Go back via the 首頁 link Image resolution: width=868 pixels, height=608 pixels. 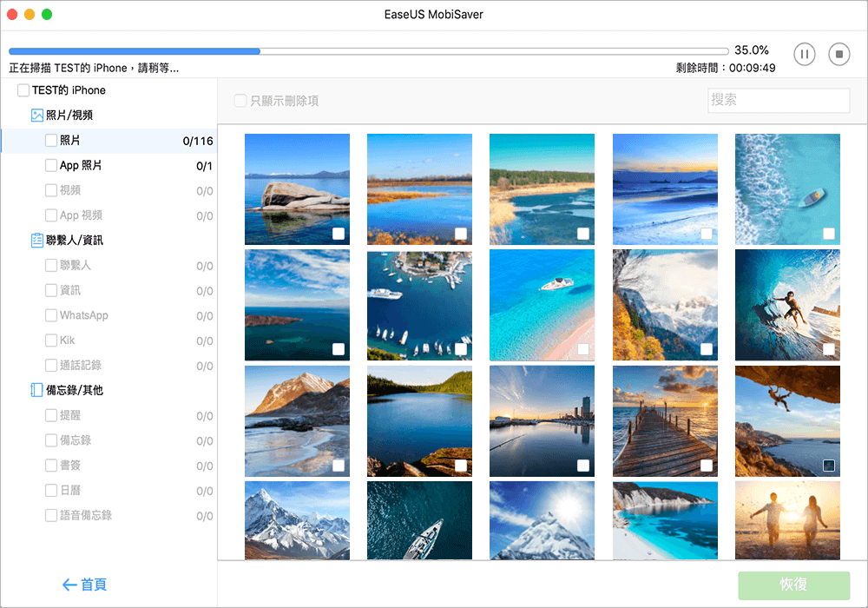94,585
